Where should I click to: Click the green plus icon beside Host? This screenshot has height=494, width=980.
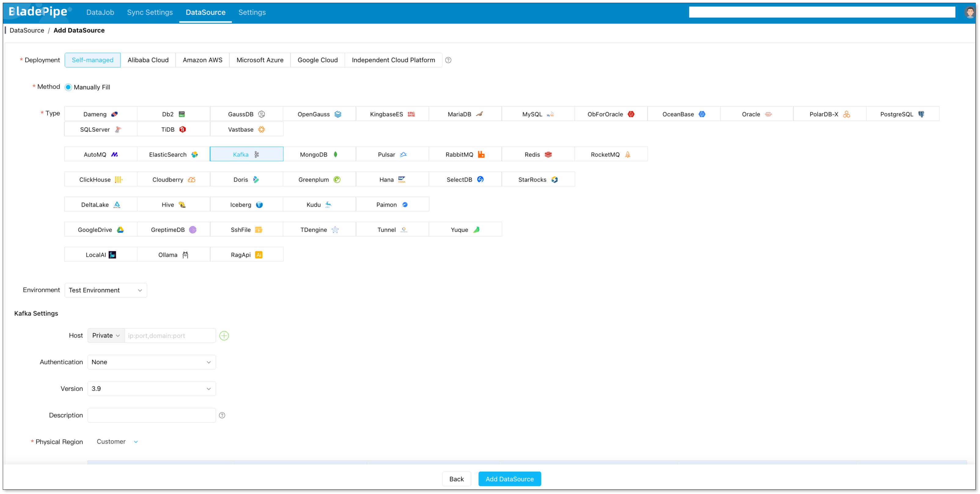tap(224, 336)
